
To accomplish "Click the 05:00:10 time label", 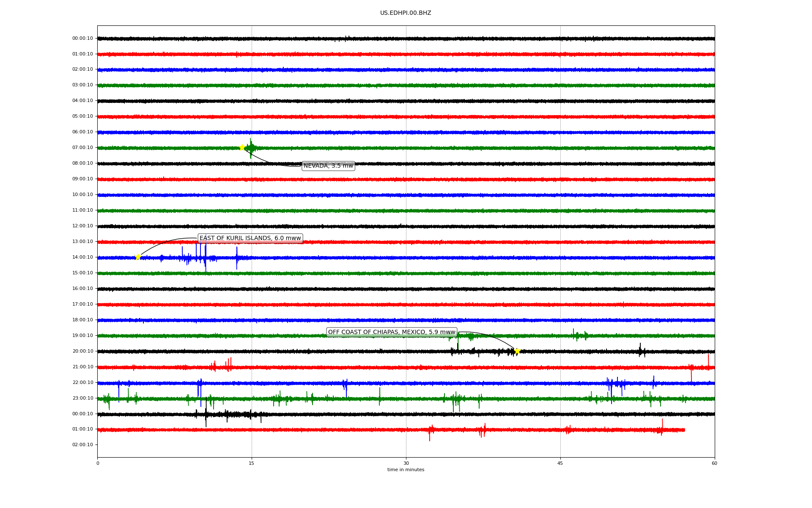I will click(82, 116).
